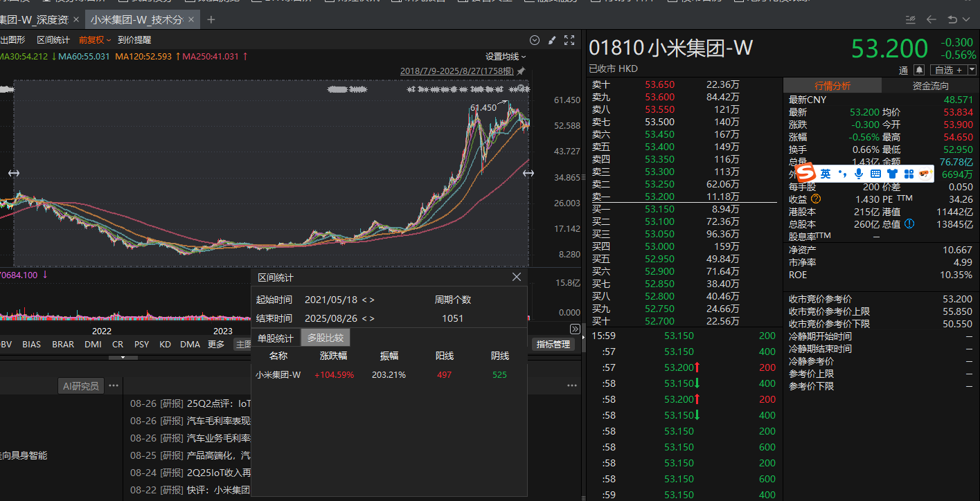
Task: Add a new tab with plus icon
Action: 211,19
